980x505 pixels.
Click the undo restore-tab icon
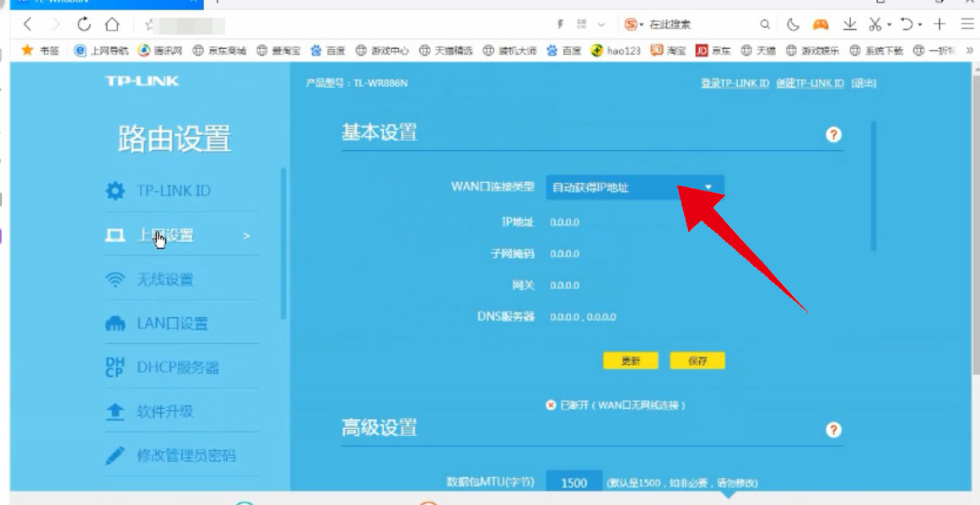(x=907, y=24)
